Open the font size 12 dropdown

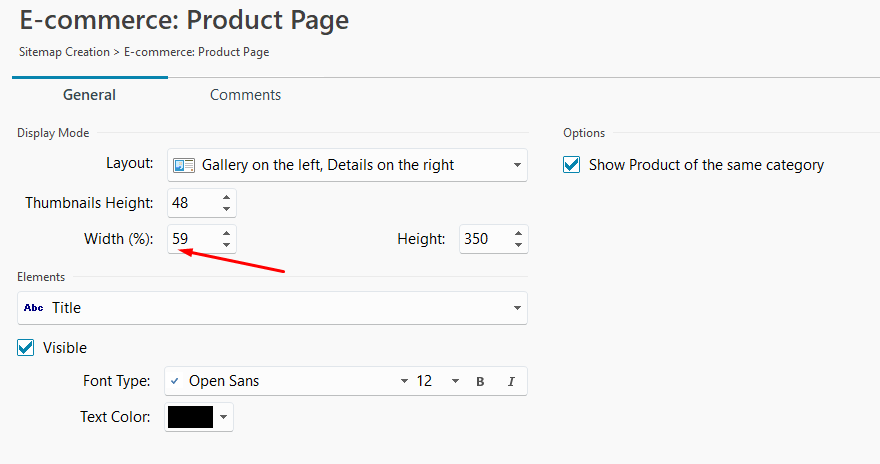455,381
